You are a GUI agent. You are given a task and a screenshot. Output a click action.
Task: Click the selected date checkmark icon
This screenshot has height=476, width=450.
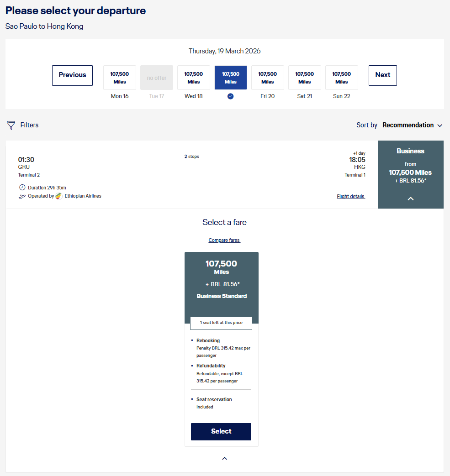[x=231, y=96]
